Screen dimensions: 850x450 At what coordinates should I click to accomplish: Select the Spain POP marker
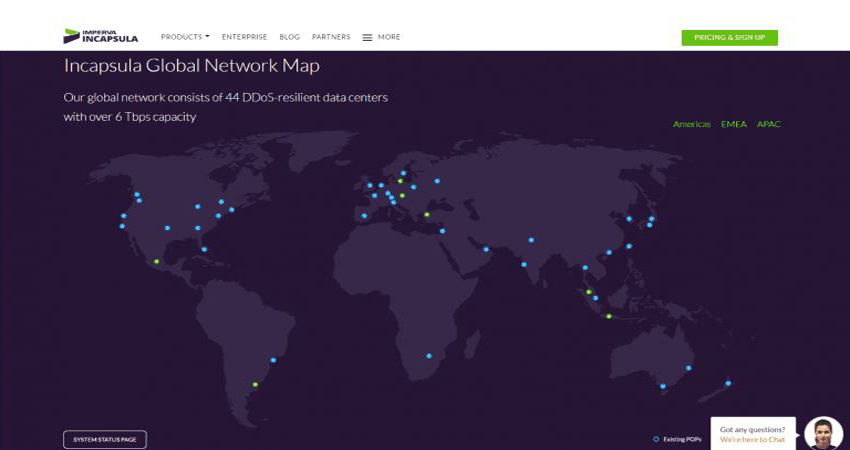(x=364, y=216)
